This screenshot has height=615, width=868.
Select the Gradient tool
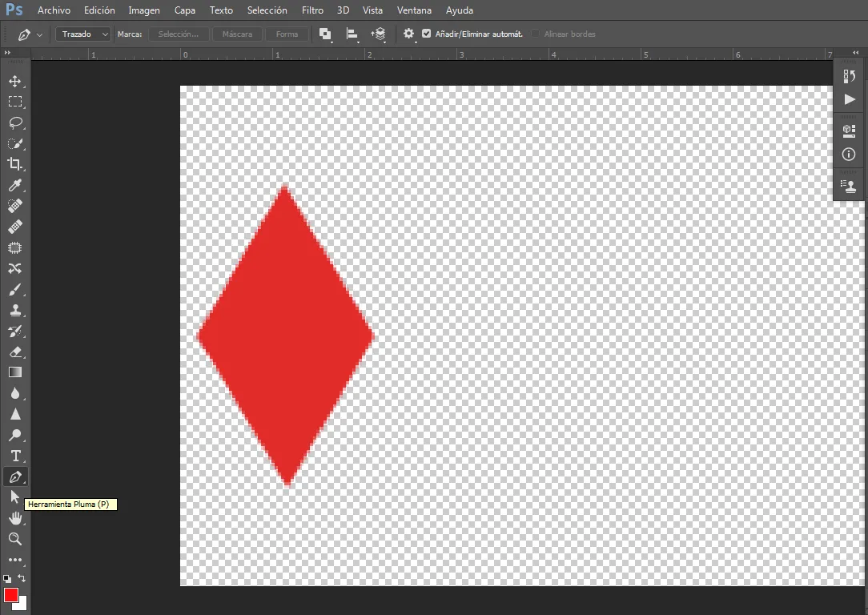point(15,372)
